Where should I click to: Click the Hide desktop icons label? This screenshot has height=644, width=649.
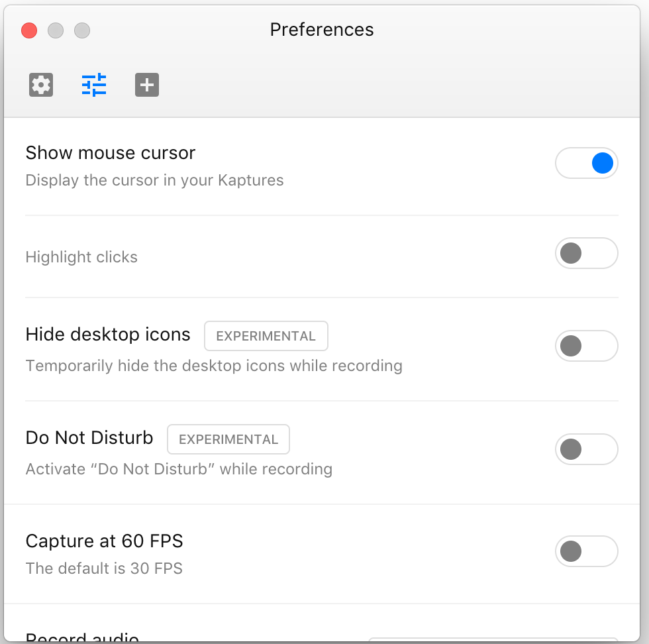click(107, 334)
